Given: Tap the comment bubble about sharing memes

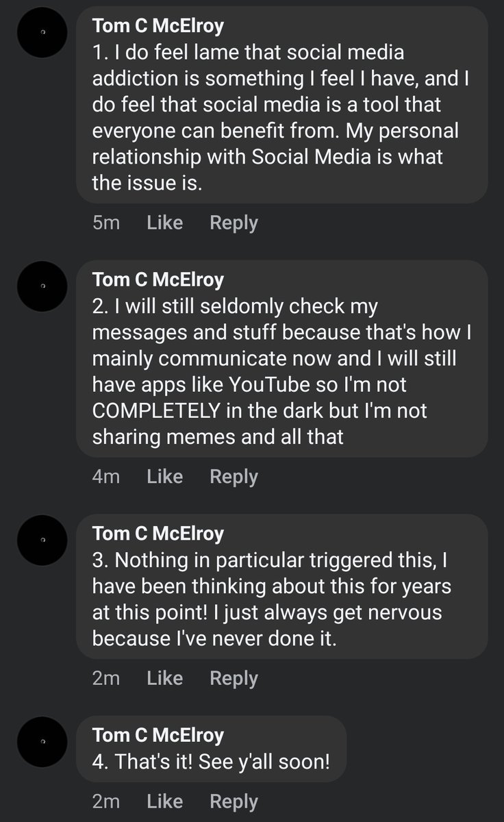Looking at the screenshot, I should (x=282, y=358).
